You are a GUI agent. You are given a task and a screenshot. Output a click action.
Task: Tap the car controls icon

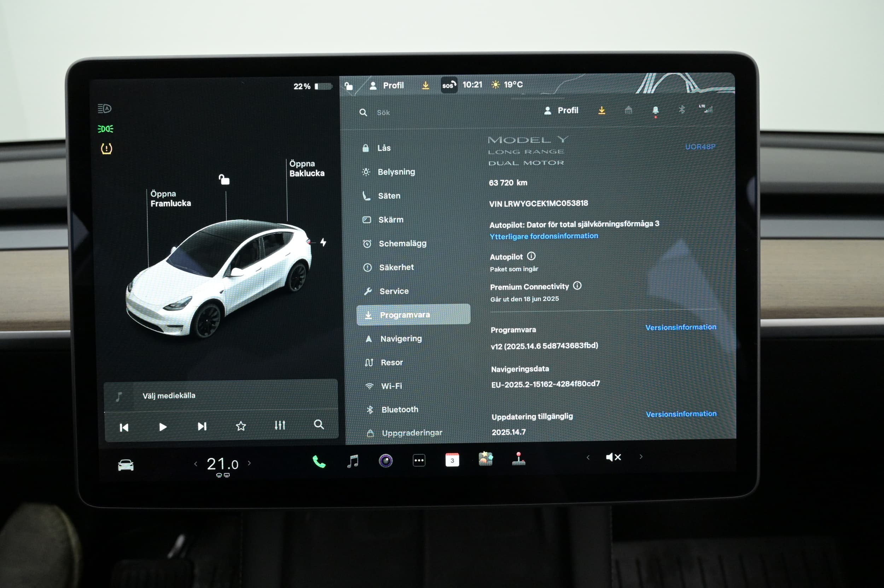coord(126,465)
